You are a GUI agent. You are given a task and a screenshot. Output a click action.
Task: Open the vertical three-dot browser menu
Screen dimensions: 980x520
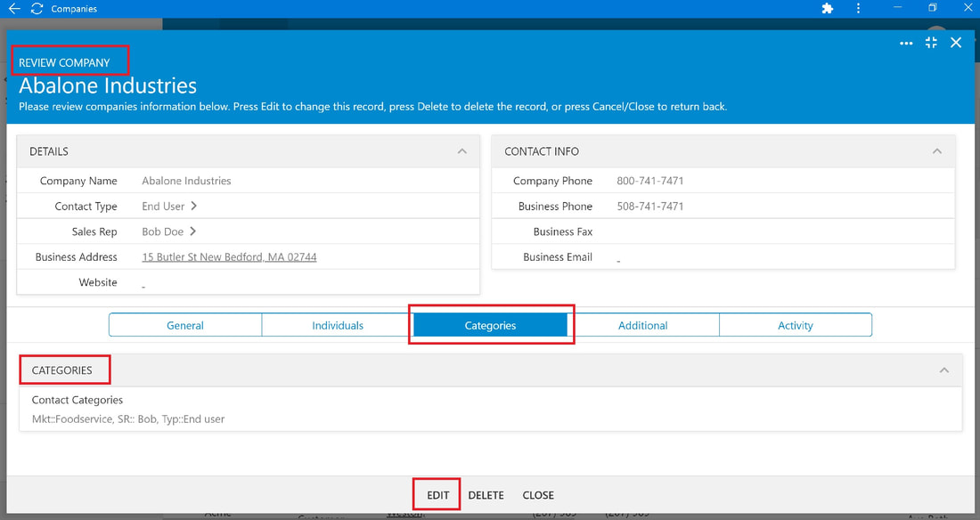[858, 8]
